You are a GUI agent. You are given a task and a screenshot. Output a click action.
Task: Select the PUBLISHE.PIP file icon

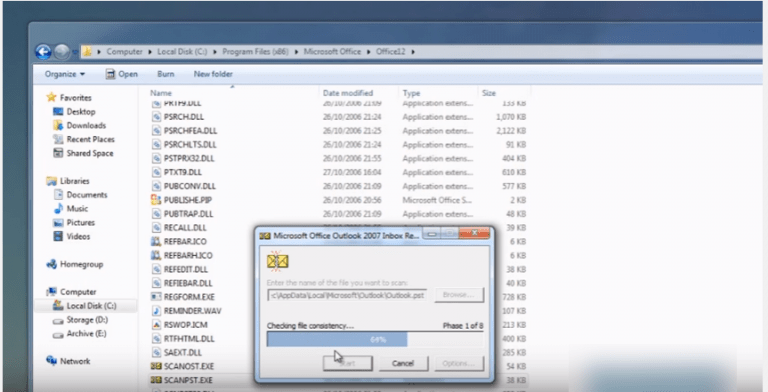pos(156,200)
